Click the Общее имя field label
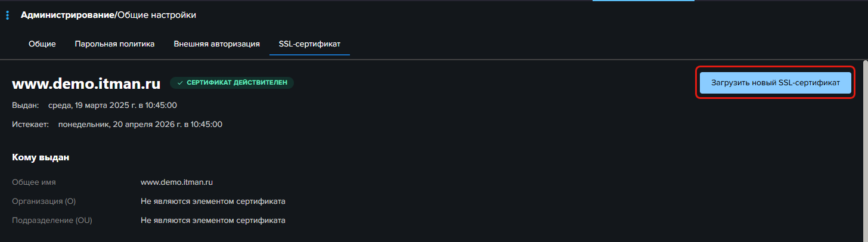Viewport: 868px width, 242px height. (34, 182)
